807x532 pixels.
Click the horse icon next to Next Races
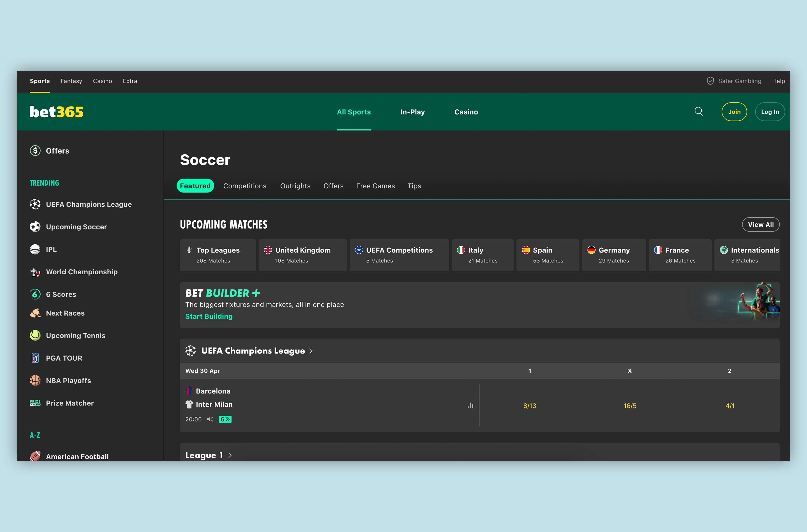35,313
